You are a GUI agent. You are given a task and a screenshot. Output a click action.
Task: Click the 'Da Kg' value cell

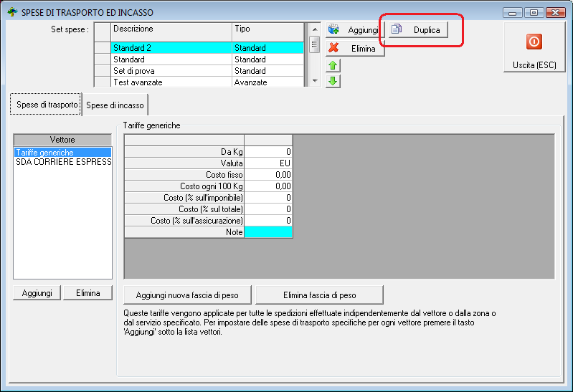(x=268, y=152)
